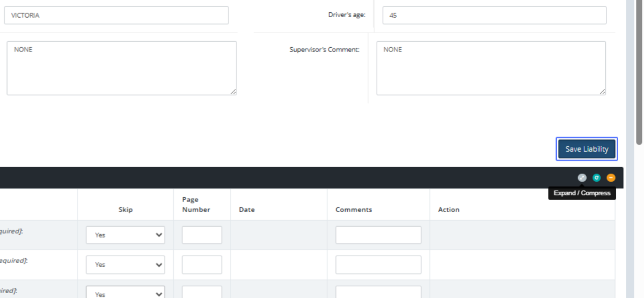Collapse panel with orange minus icon
This screenshot has width=644, height=298.
click(x=611, y=178)
